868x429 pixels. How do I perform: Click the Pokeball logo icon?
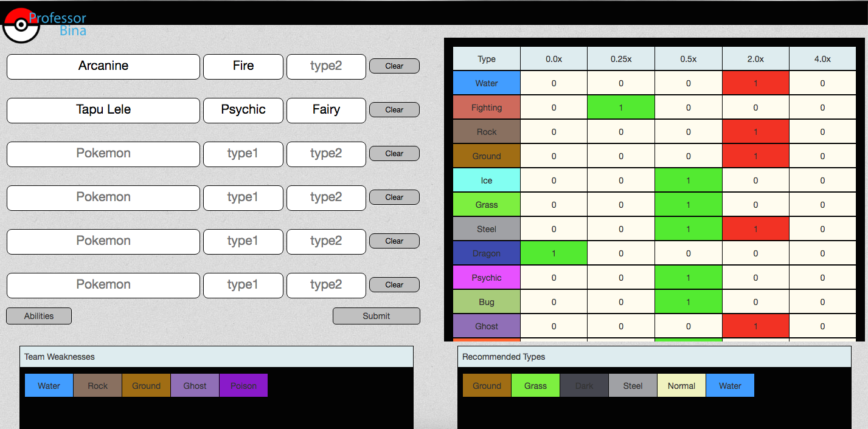click(21, 25)
